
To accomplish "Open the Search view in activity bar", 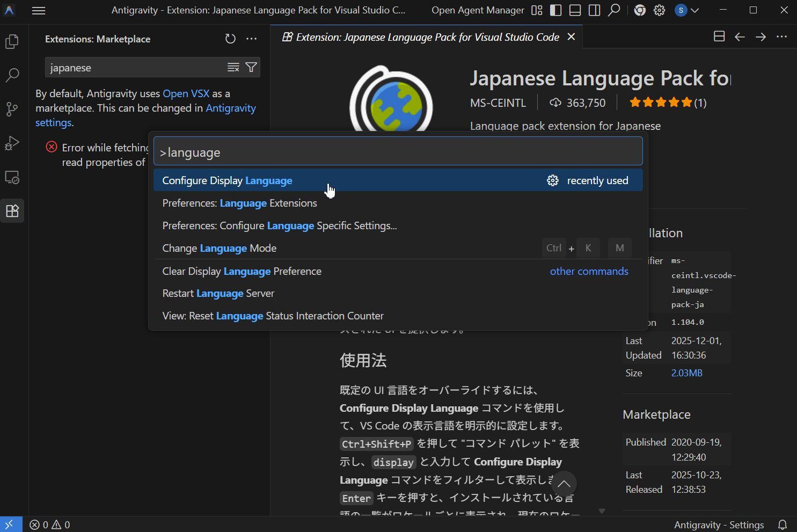I will pyautogui.click(x=12, y=75).
